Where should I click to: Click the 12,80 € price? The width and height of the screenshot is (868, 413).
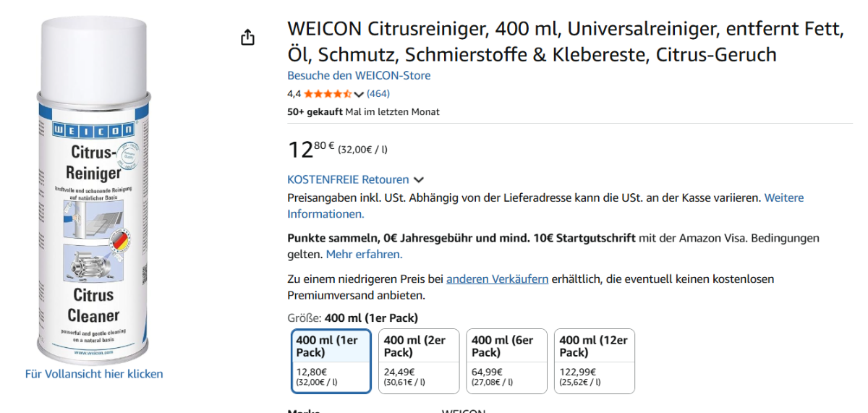(311, 149)
